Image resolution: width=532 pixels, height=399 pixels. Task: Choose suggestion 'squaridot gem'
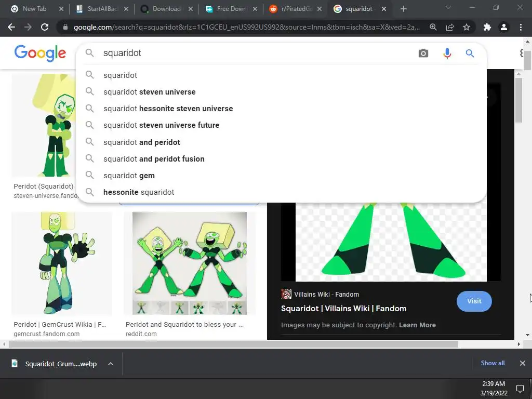pos(282,176)
